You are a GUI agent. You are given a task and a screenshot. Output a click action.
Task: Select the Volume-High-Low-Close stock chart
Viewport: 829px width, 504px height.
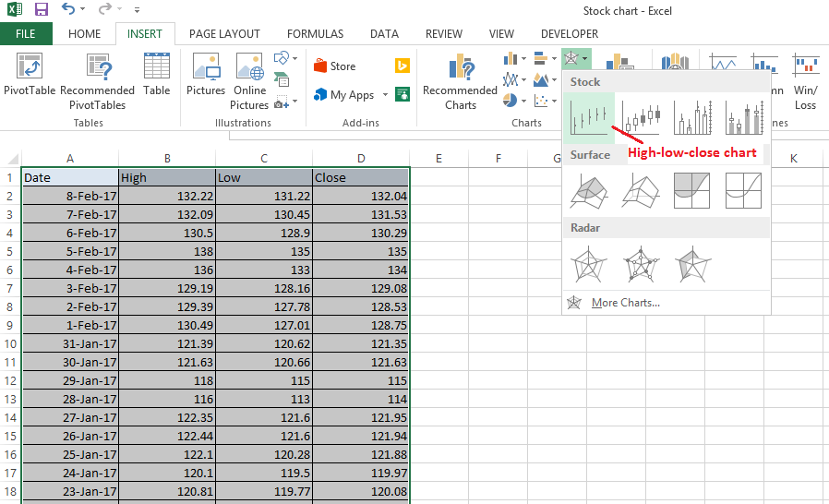click(692, 118)
